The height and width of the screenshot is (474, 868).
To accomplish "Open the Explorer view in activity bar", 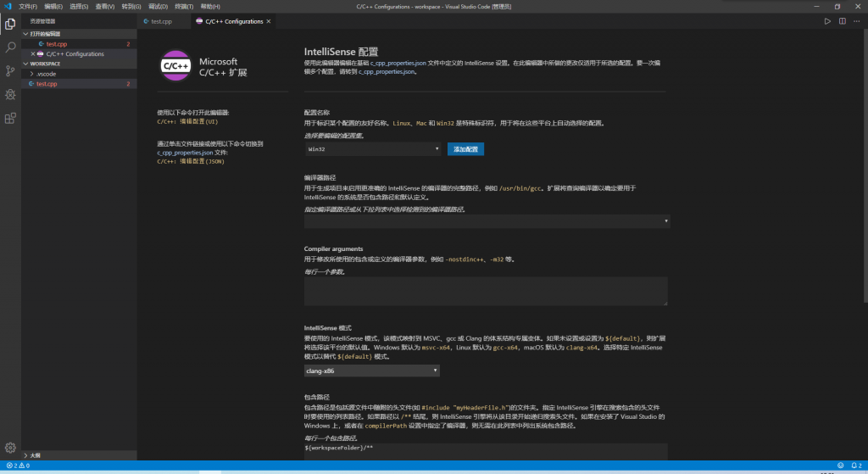I will pyautogui.click(x=10, y=24).
